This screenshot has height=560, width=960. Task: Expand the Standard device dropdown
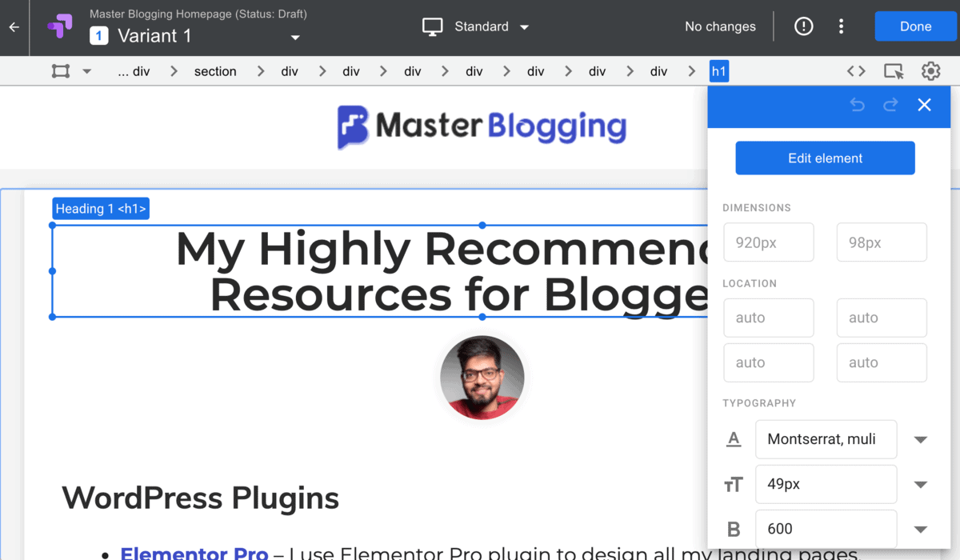pos(525,27)
